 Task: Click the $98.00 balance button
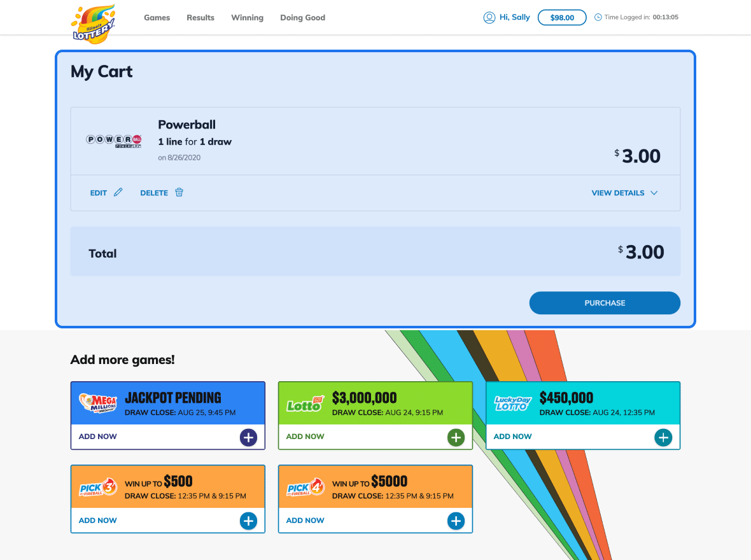562,17
